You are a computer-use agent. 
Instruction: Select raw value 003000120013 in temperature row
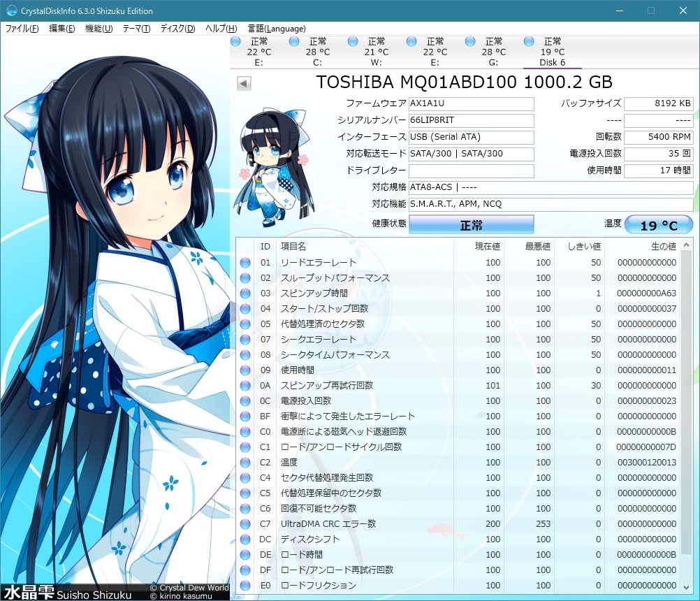pos(647,463)
